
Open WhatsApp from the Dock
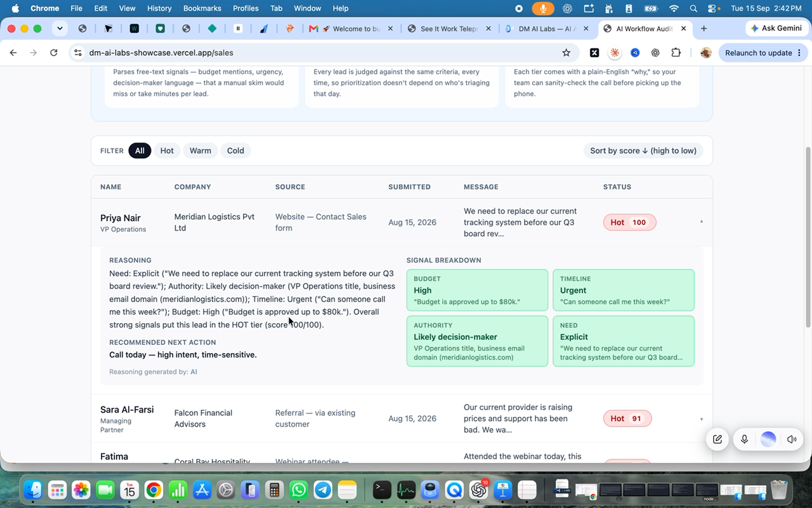click(299, 490)
